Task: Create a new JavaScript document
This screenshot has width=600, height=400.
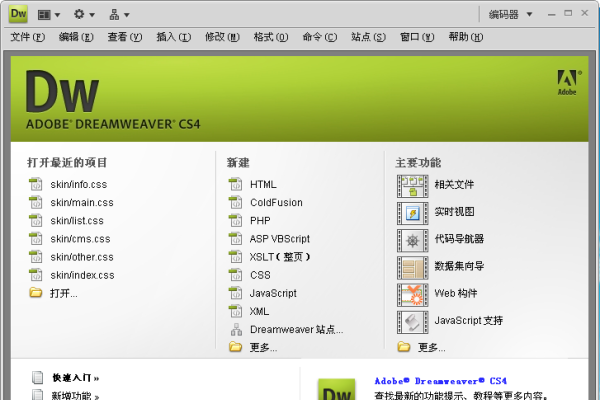Action: (273, 293)
